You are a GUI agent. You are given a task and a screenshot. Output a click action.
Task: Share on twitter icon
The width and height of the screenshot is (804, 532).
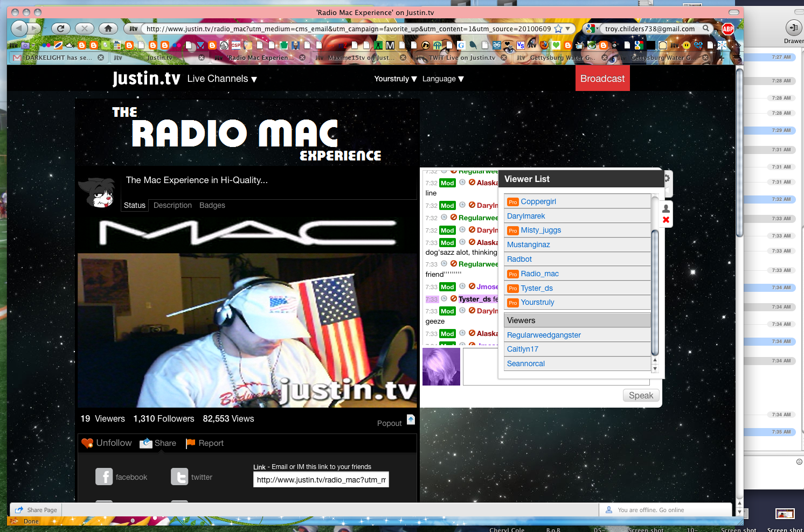179,477
